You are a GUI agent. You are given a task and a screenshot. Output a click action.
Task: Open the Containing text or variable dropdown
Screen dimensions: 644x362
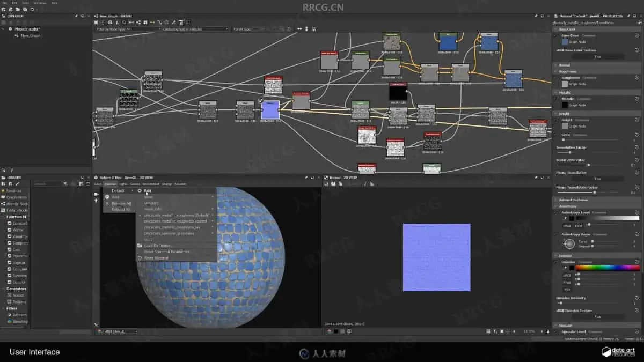coord(195,29)
